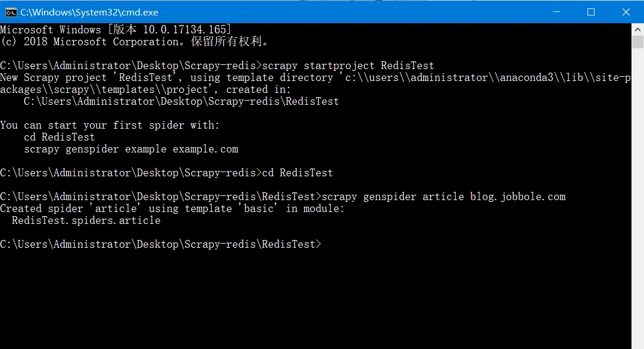Open the cmd.exe system menu icon
The width and height of the screenshot is (644, 349).
click(11, 13)
